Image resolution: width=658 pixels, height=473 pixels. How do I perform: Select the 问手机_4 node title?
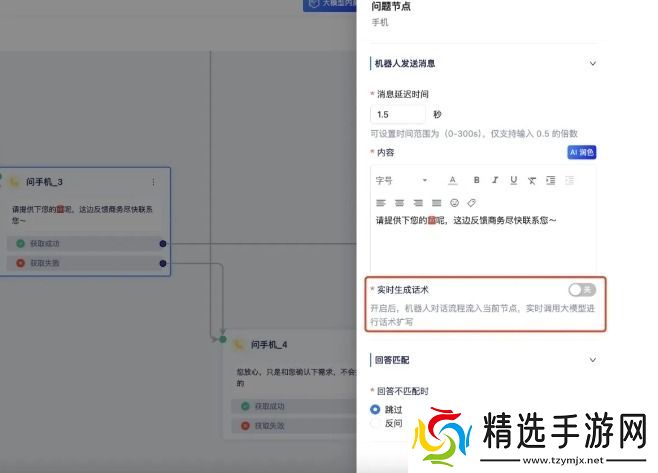click(x=269, y=345)
